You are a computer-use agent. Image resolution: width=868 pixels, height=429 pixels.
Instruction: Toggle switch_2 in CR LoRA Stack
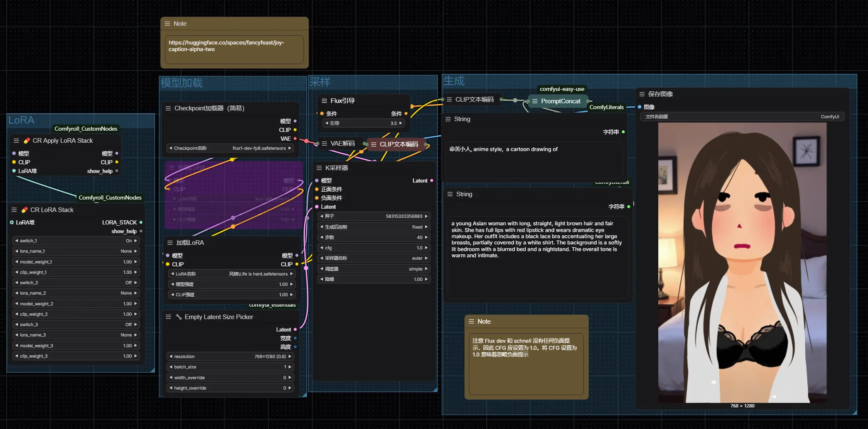point(76,283)
